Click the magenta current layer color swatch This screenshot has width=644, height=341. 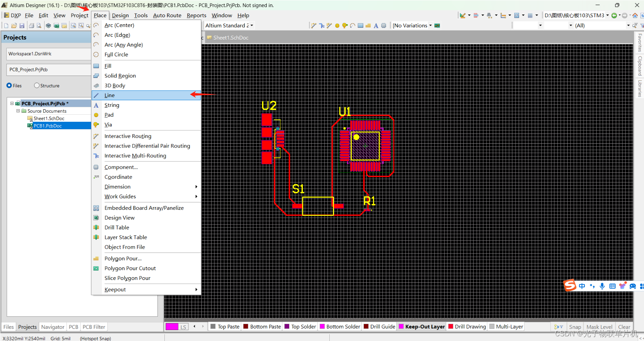[172, 327]
